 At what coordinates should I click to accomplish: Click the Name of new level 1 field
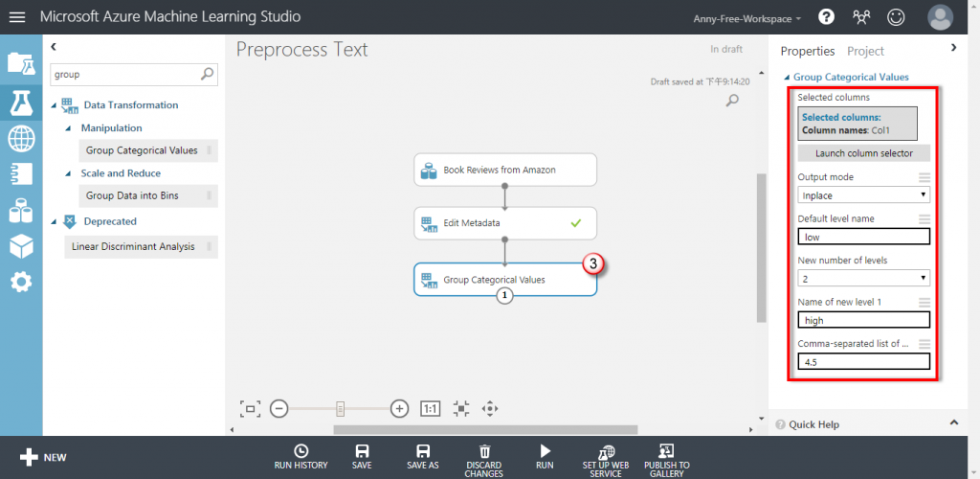(864, 320)
